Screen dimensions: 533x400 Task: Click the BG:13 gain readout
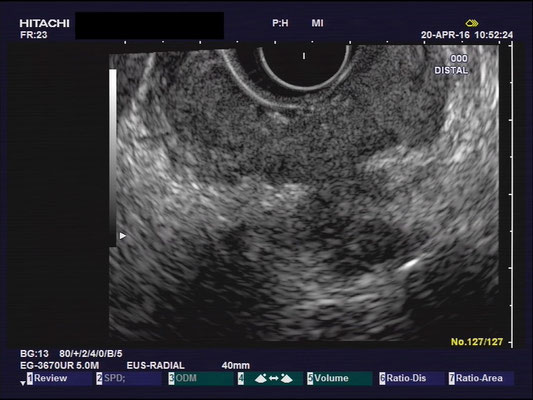point(34,354)
